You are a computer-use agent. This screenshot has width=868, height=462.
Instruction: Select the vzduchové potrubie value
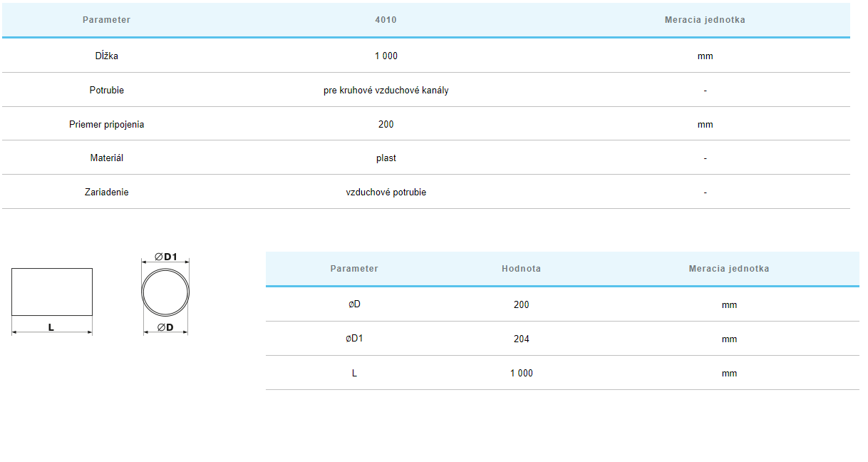(x=386, y=192)
